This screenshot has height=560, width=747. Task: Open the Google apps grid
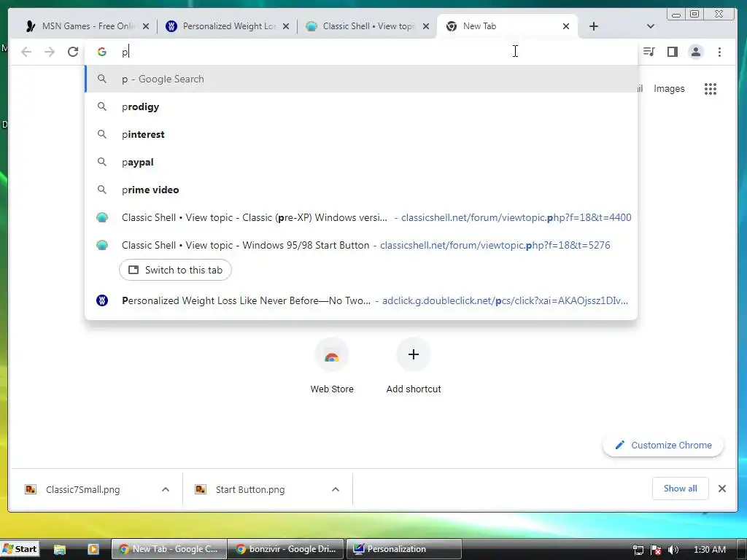[711, 88]
